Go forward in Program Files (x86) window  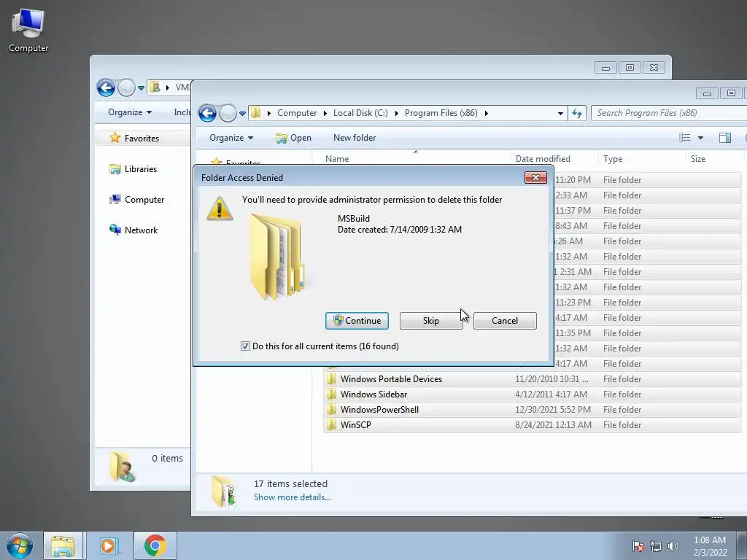pos(228,113)
